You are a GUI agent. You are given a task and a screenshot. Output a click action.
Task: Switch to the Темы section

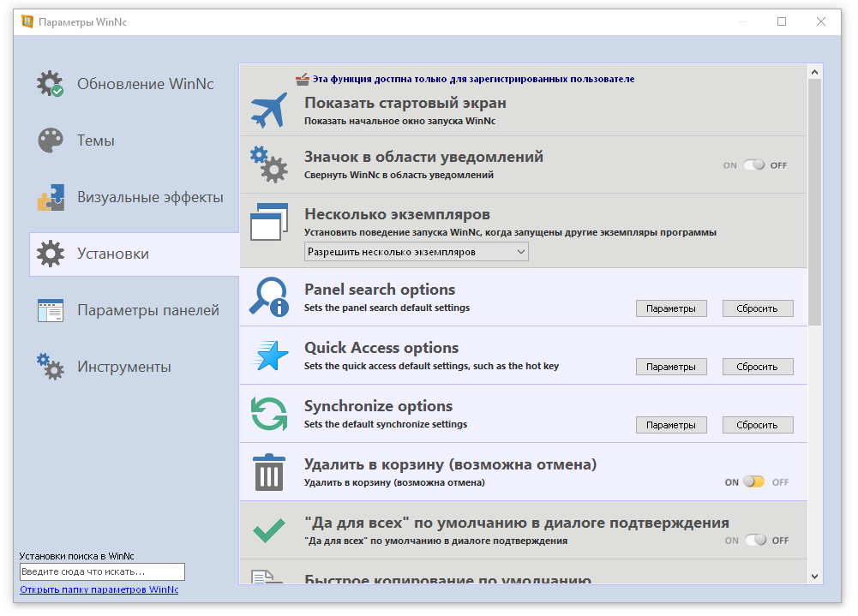134,141
